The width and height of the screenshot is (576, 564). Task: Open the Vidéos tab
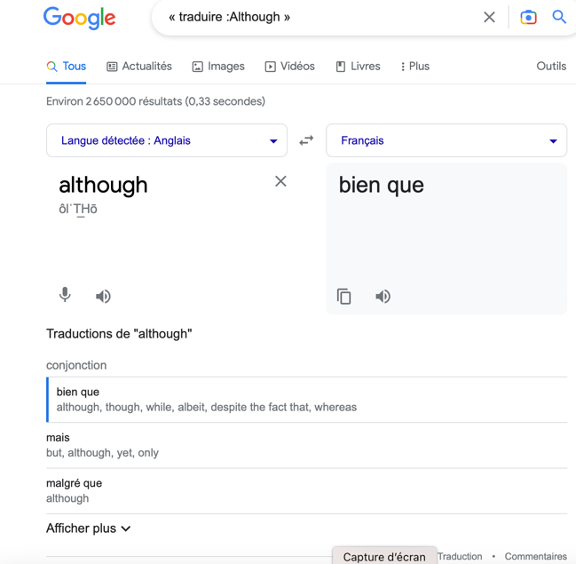tap(290, 66)
